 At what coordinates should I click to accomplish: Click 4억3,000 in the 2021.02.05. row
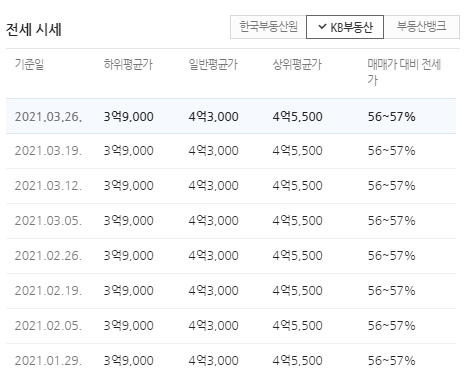point(214,326)
